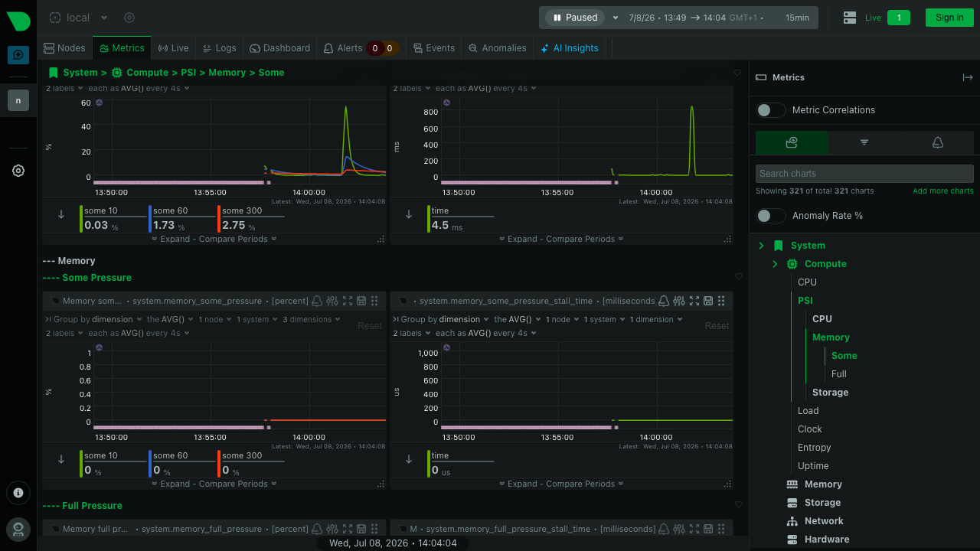Viewport: 980px width, 551px height.
Task: Enable Metric Correlations toggle
Action: point(770,110)
